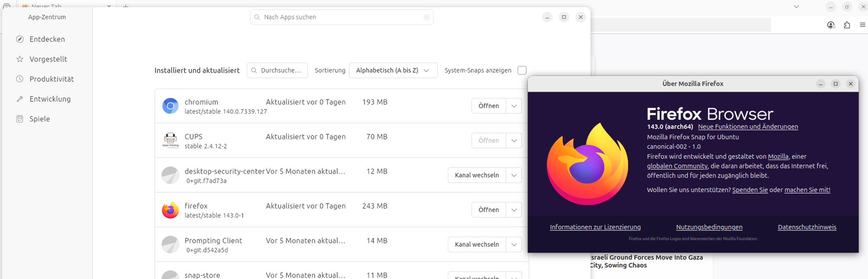Expand the firefox row options arrow
Screen dimensions: 868x279
tap(514, 209)
